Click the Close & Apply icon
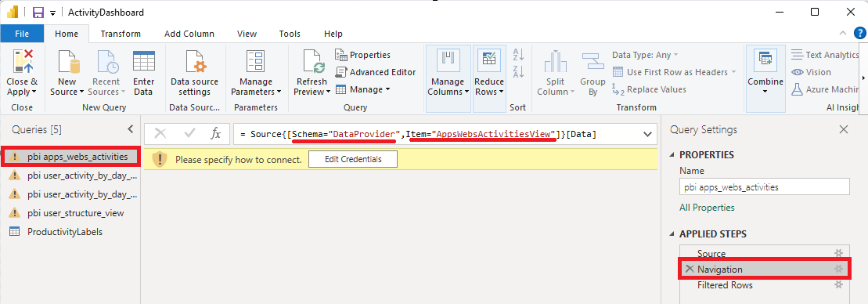The height and width of the screenshot is (304, 868). point(22,61)
